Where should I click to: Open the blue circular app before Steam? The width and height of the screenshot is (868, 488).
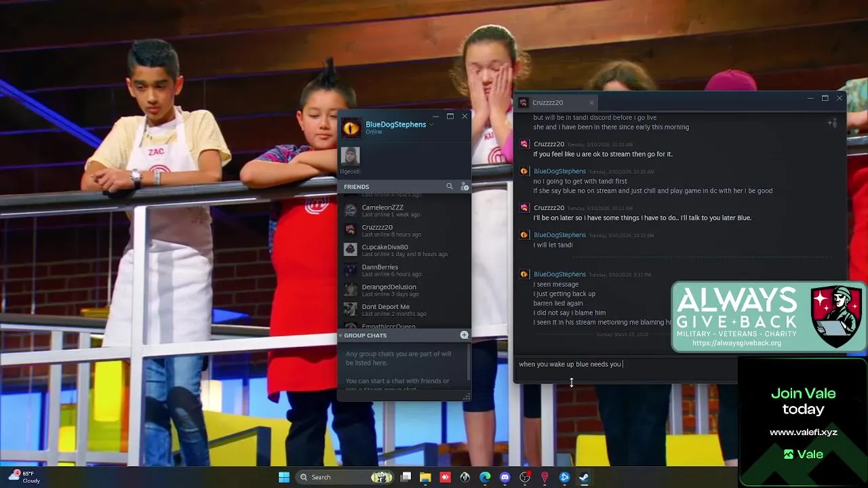click(x=564, y=477)
